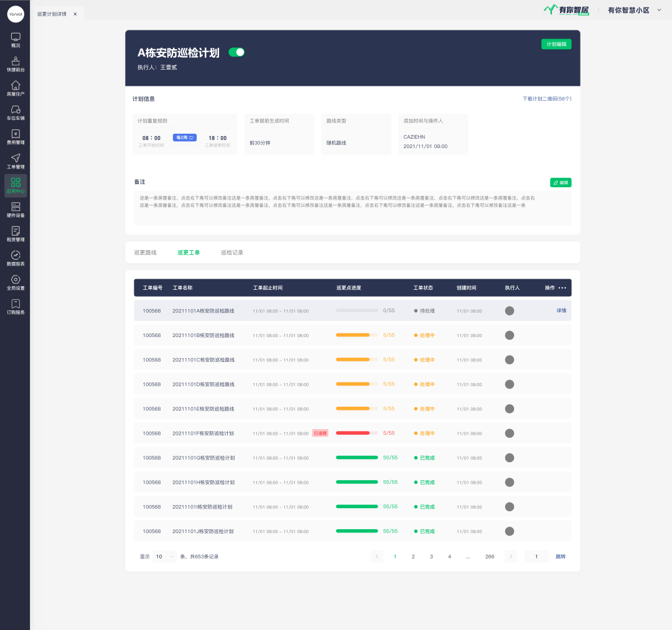Click 下载计划二维码 link

pyautogui.click(x=546, y=99)
